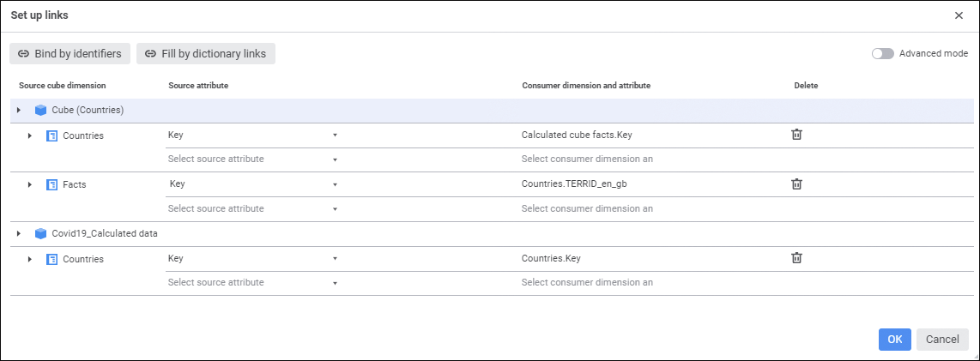Click the Facts dimension icon
The image size is (980, 361).
(x=51, y=184)
